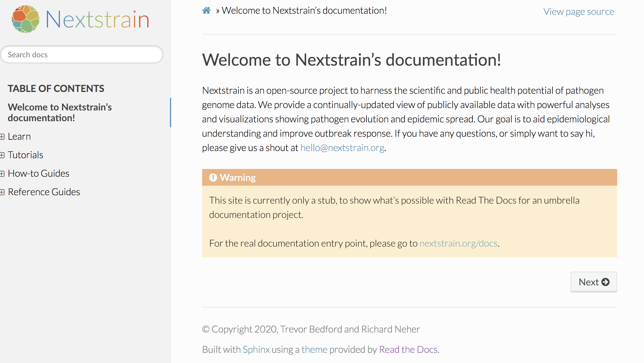Select Welcome to Nextstrain's documentation sidebar item
Screen dimensions: 644x363
(60, 113)
